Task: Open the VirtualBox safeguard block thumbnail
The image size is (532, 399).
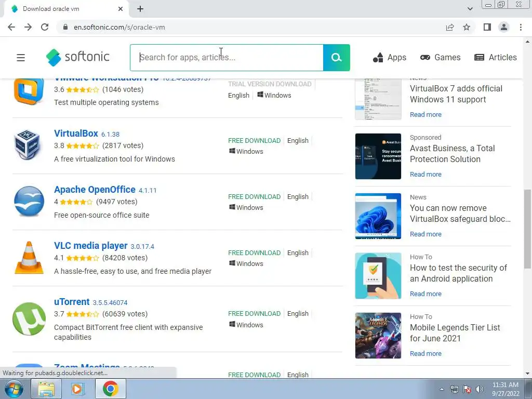Action: coord(378,216)
